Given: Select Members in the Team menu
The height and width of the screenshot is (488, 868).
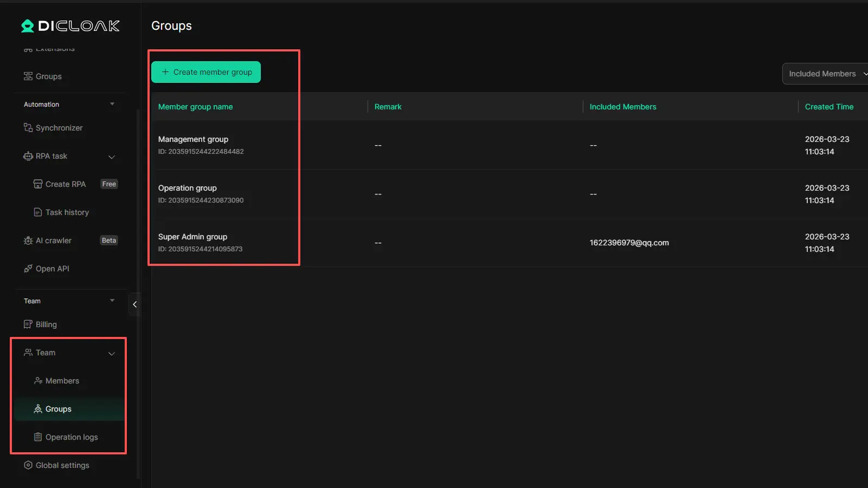Looking at the screenshot, I should [62, 381].
